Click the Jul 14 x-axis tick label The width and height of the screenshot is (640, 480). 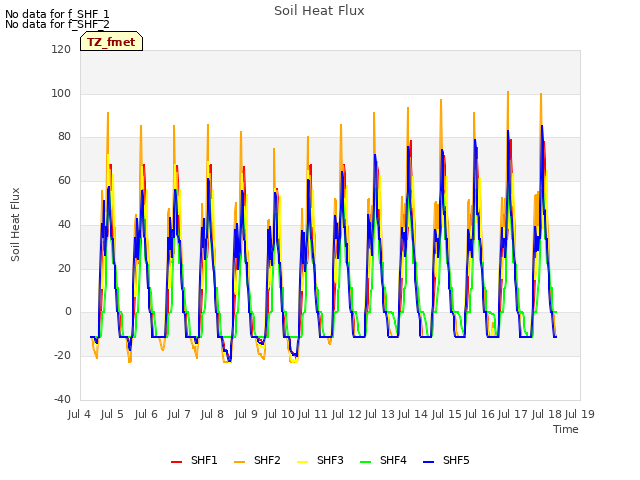413,414
